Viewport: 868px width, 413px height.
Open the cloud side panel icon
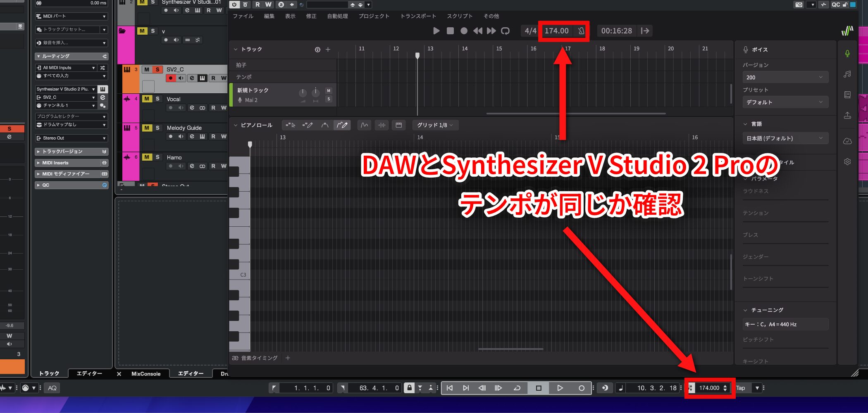(x=847, y=141)
